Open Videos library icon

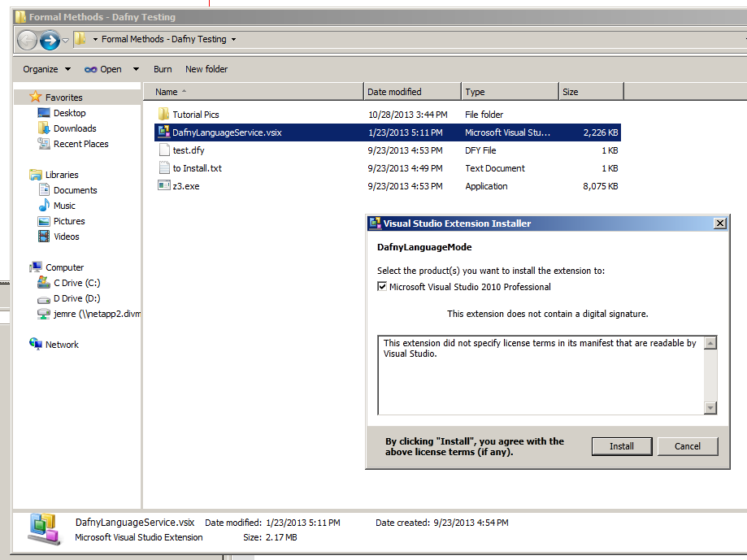click(44, 237)
